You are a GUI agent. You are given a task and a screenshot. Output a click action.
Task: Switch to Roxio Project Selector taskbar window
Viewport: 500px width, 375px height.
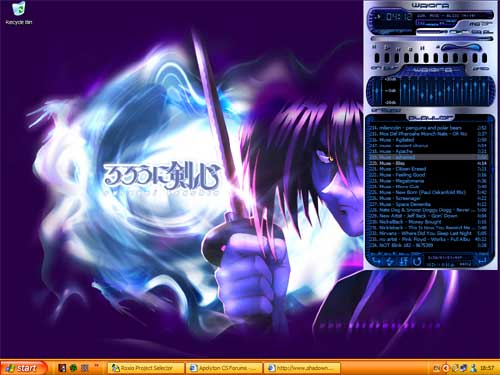click(x=146, y=368)
